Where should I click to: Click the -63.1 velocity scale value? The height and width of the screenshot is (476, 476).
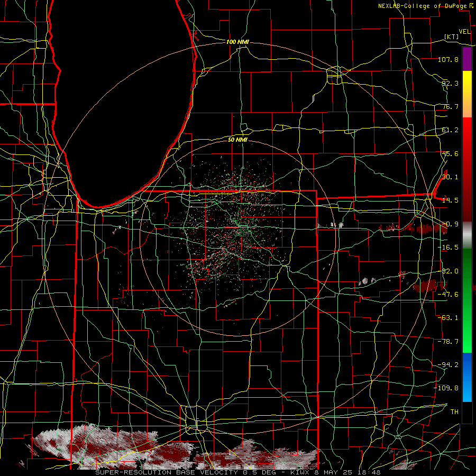click(448, 318)
